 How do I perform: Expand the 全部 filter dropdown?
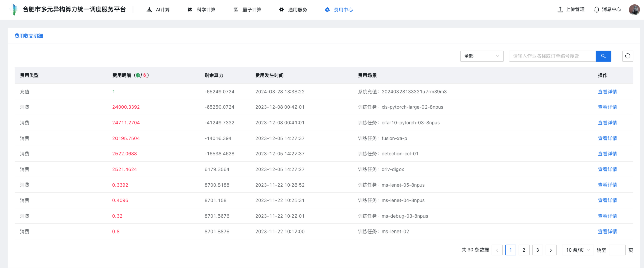(x=481, y=56)
